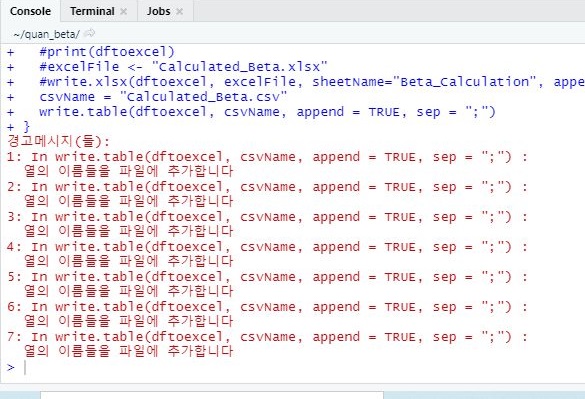Click warning line starting with '4: In write.table'
This screenshot has height=399, width=585.
pyautogui.click(x=267, y=247)
